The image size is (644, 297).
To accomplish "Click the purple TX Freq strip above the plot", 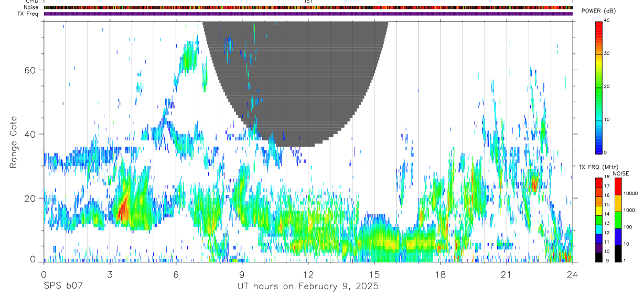I will [308, 14].
